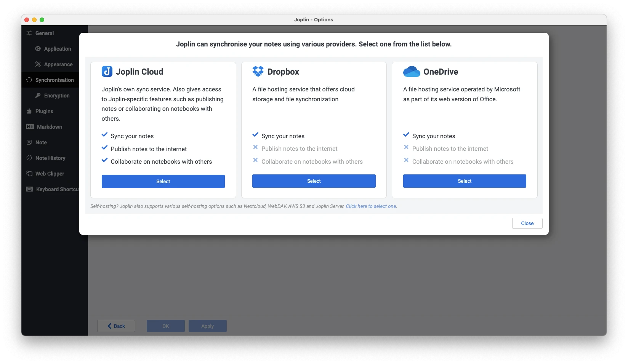Open the Plugins settings section
628x364 pixels.
[x=50, y=111]
